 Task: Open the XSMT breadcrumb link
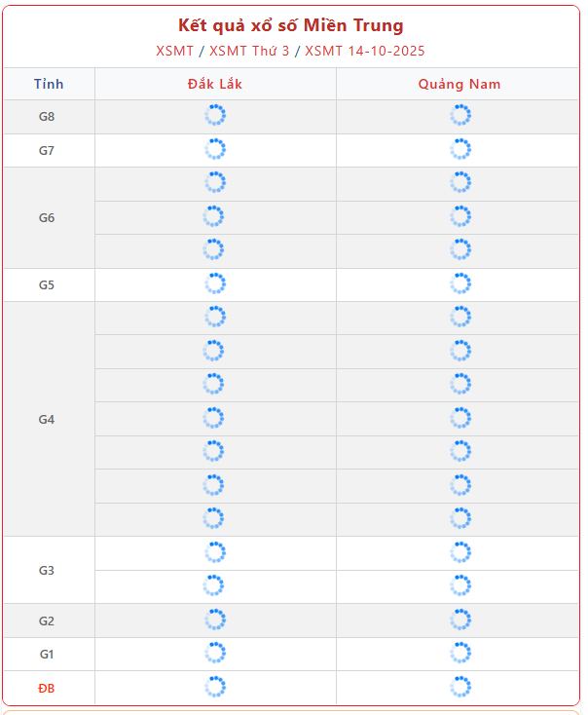pyautogui.click(x=174, y=51)
